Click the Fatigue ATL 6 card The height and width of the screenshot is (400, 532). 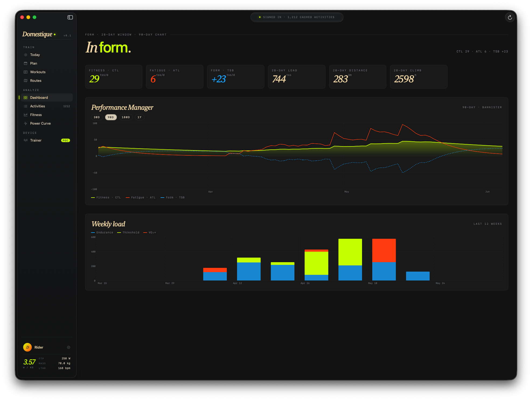[175, 76]
